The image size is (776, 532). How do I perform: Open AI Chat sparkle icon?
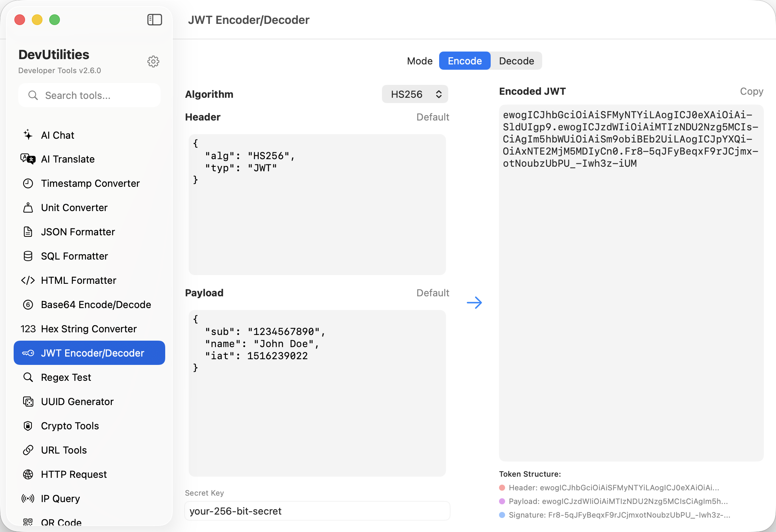[28, 135]
